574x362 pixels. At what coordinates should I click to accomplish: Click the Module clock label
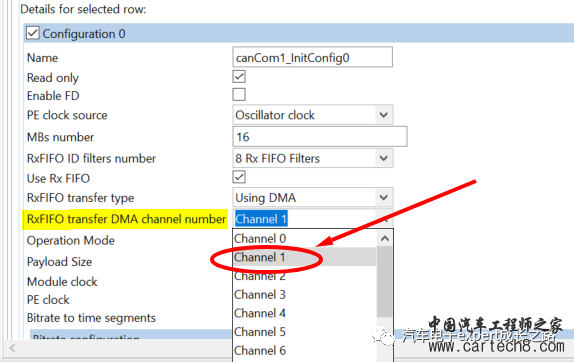pos(62,281)
